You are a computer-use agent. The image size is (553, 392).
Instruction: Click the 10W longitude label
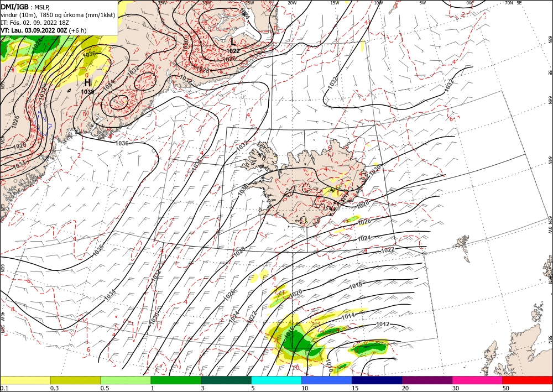point(378,3)
